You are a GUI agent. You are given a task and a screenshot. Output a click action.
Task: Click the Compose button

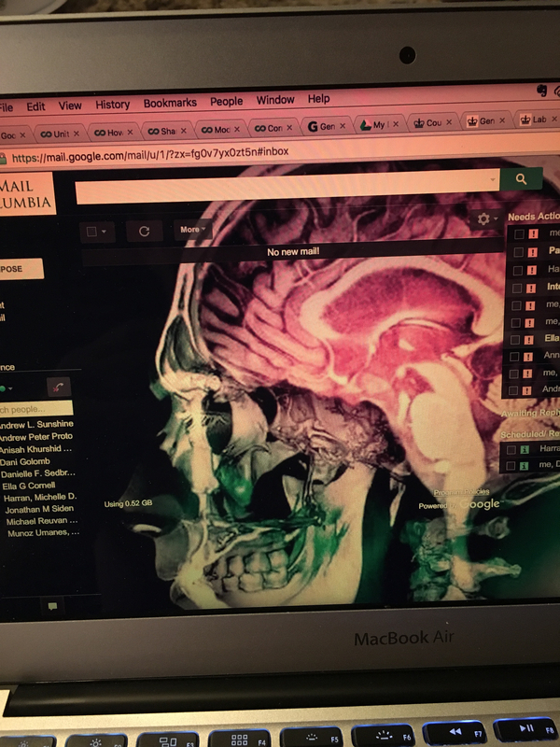click(21, 268)
